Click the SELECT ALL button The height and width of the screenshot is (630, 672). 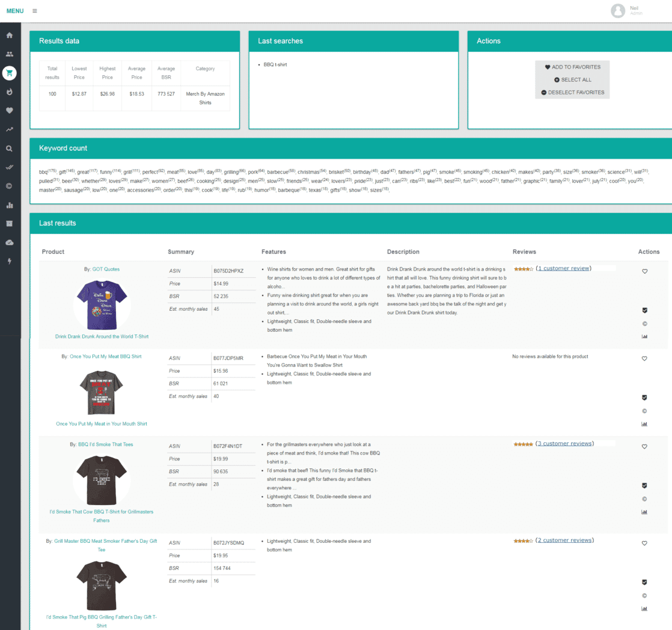coord(573,80)
